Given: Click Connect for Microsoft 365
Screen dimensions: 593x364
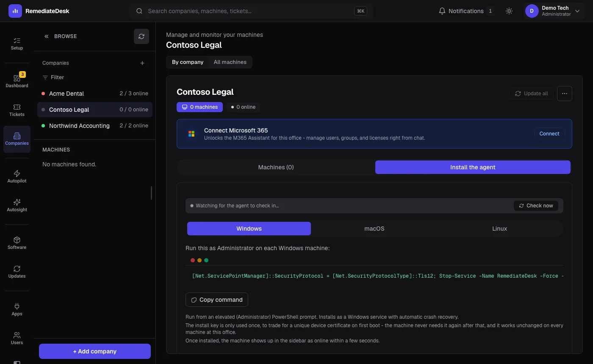Looking at the screenshot, I should (x=549, y=134).
